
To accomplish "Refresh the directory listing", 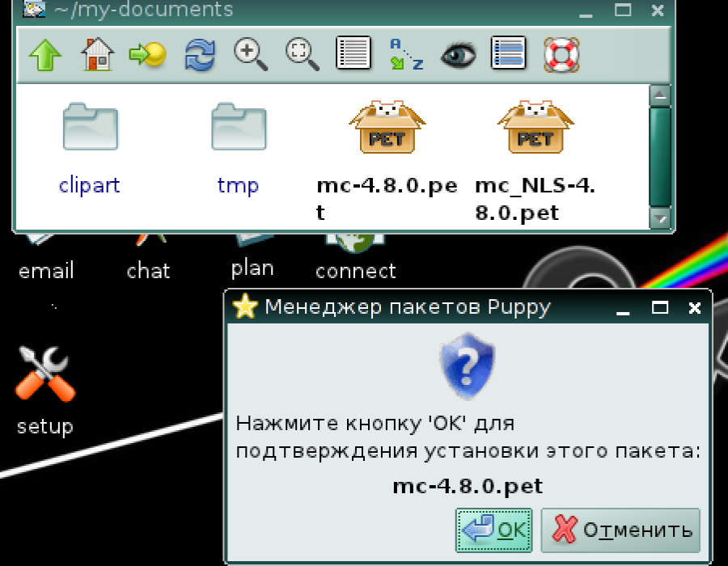I will (200, 55).
